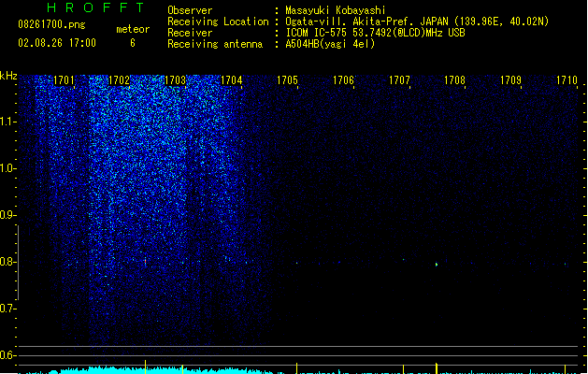
Task: Select the antenna value A504HB(yagi 4el)
Action: pyautogui.click(x=330, y=44)
